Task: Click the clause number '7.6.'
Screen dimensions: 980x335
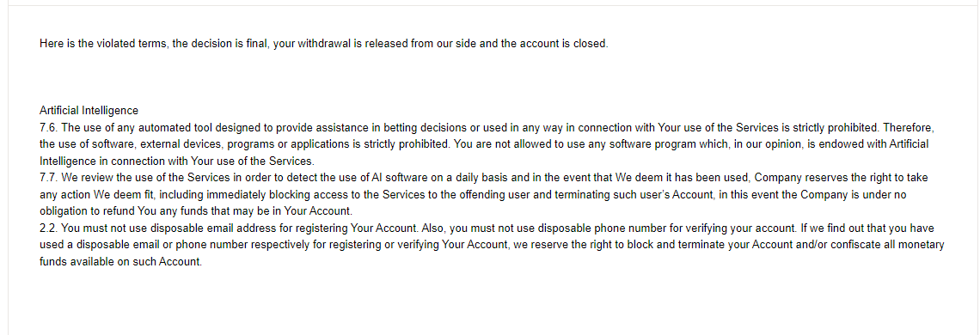Action: point(48,127)
